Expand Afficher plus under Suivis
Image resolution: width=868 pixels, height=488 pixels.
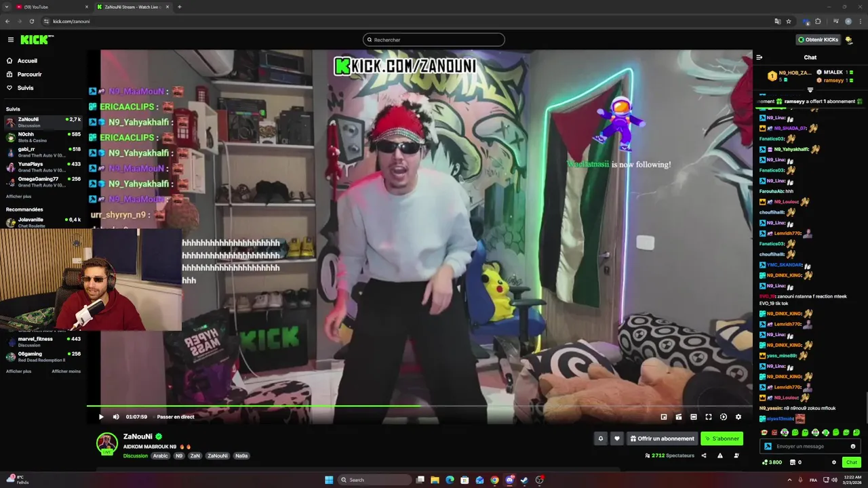tap(18, 197)
